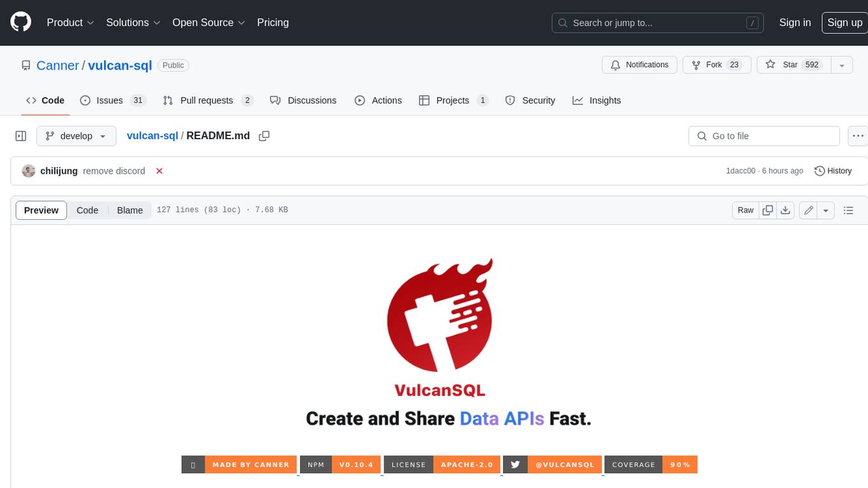
Task: Open the vulcan-sql repository link
Action: [x=120, y=65]
